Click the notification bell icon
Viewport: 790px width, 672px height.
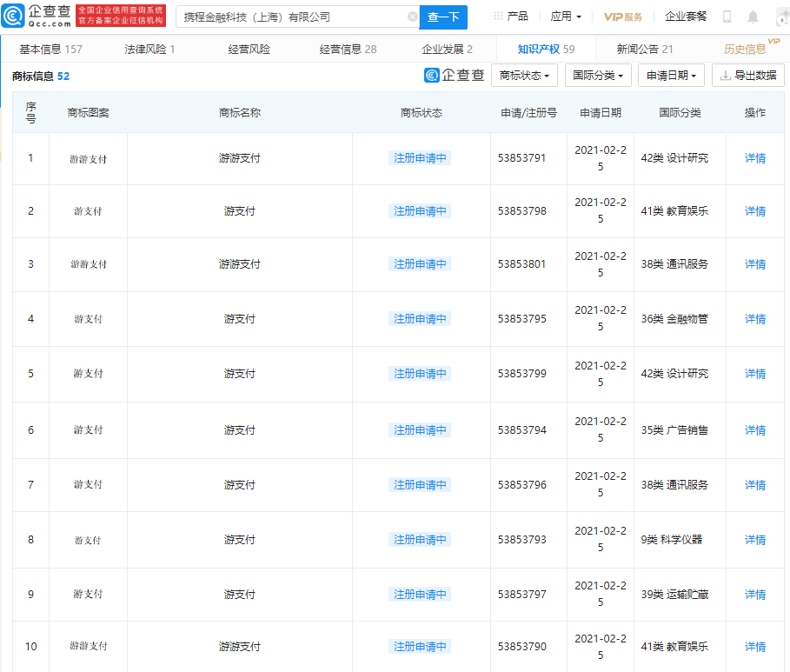753,16
